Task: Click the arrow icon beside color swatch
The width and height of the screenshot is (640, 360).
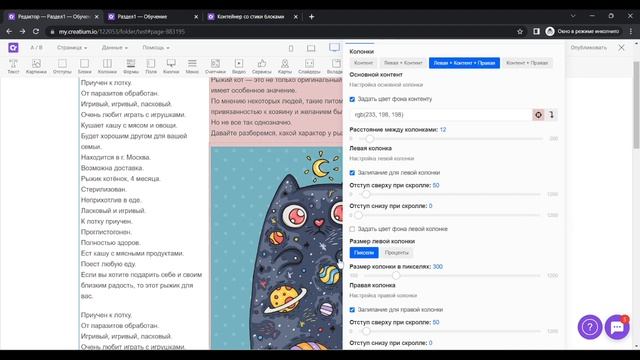Action: (x=551, y=115)
